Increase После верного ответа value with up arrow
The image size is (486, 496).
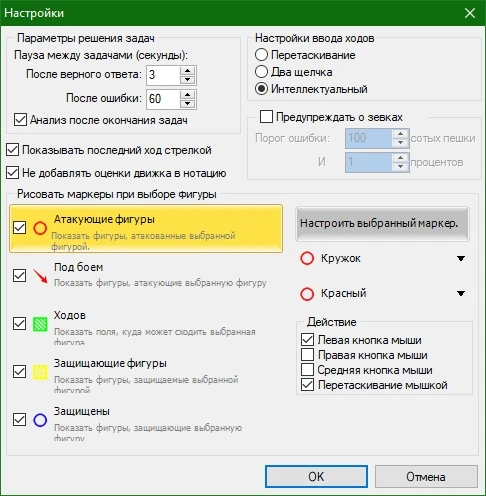[x=187, y=71]
